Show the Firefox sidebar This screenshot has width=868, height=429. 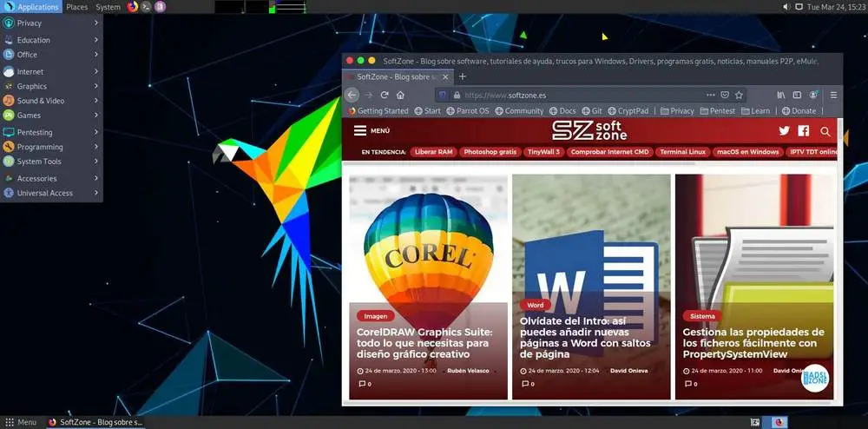tap(797, 96)
